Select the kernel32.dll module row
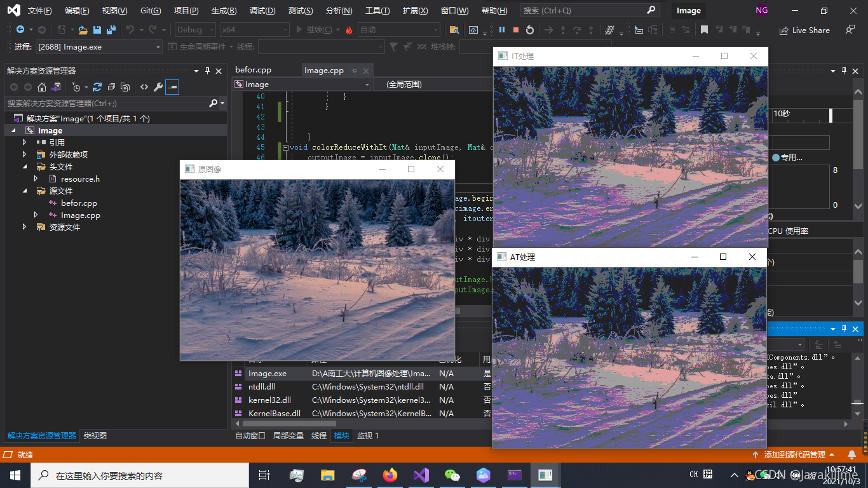Viewport: 868px width, 488px height. [x=362, y=400]
